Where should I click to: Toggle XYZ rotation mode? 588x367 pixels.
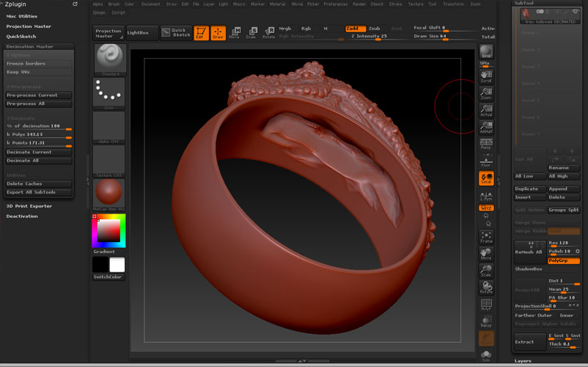[486, 208]
